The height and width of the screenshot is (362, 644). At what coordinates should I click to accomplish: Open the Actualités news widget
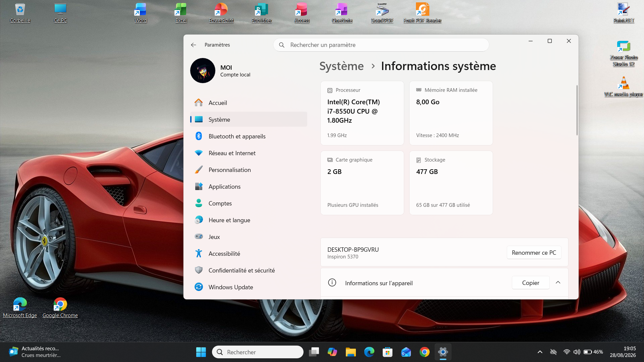tap(35, 352)
